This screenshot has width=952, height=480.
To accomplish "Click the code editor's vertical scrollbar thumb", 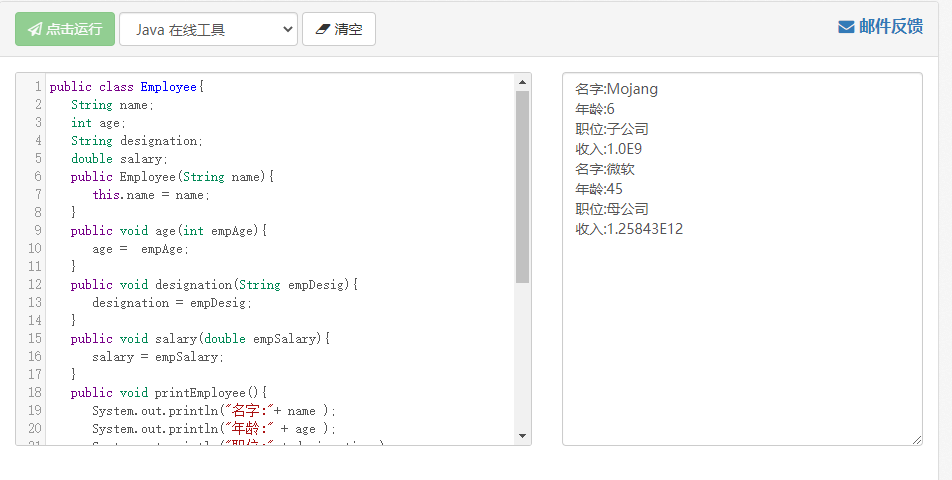I will 522,185.
